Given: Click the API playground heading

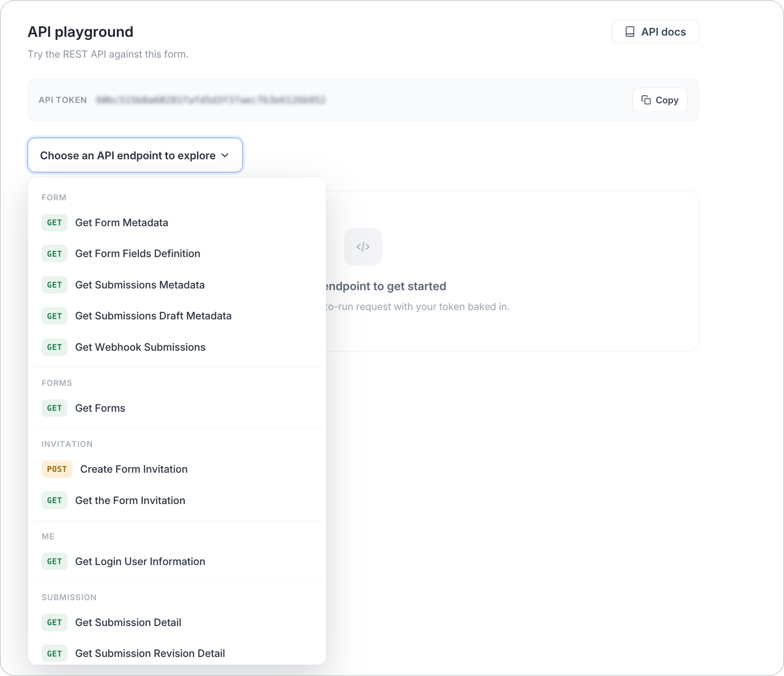Looking at the screenshot, I should [x=81, y=32].
